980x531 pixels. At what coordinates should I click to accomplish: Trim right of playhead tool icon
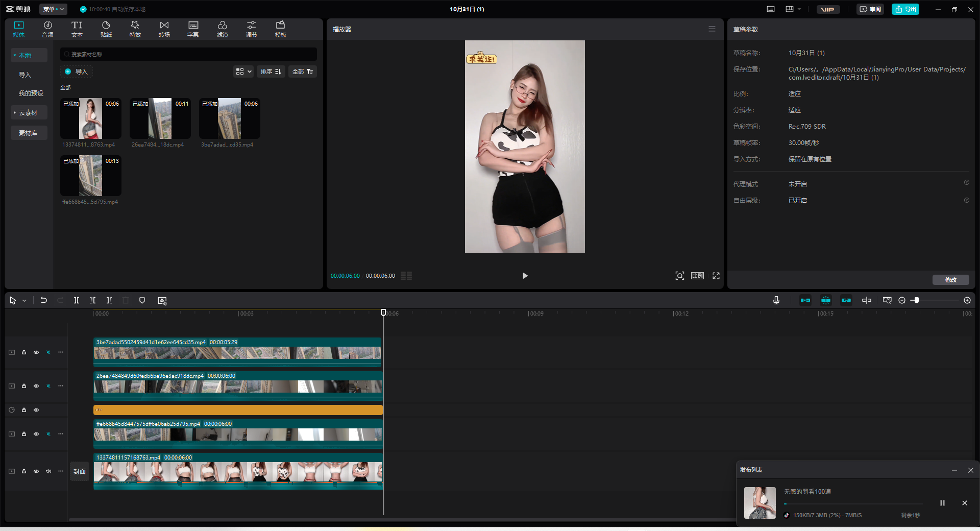point(109,300)
